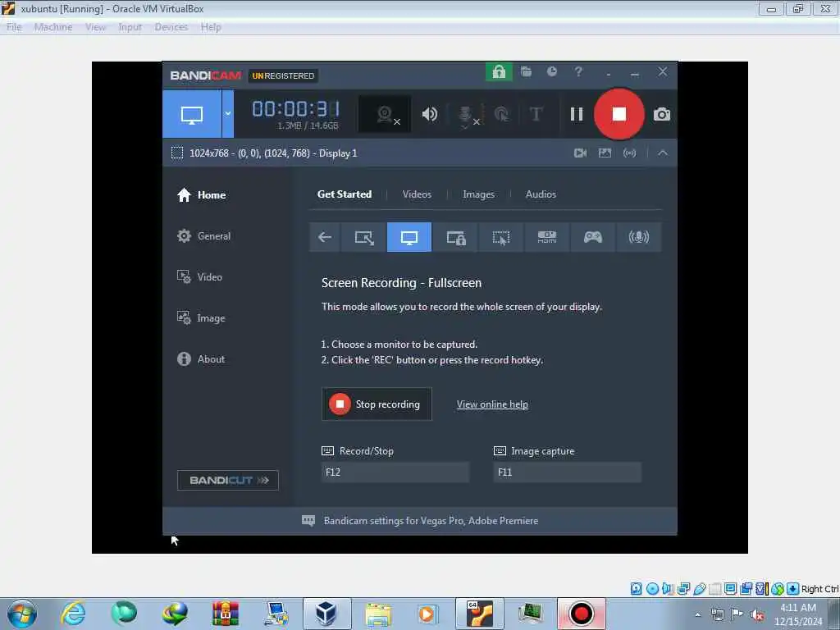Select game recording mode gamepad icon
This screenshot has width=840, height=630.
[592, 237]
